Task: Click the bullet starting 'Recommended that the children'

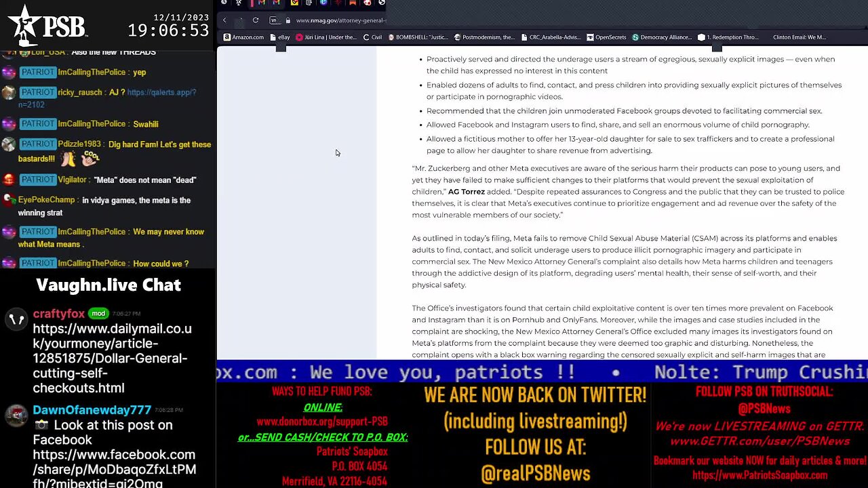Action: tap(625, 110)
